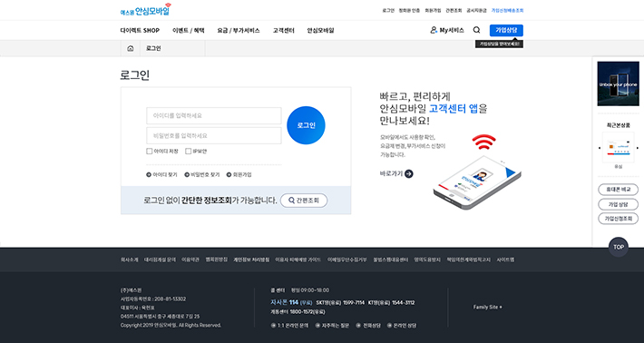
Task: Open the 요금 / 부가서비스 menu
Action: click(239, 30)
